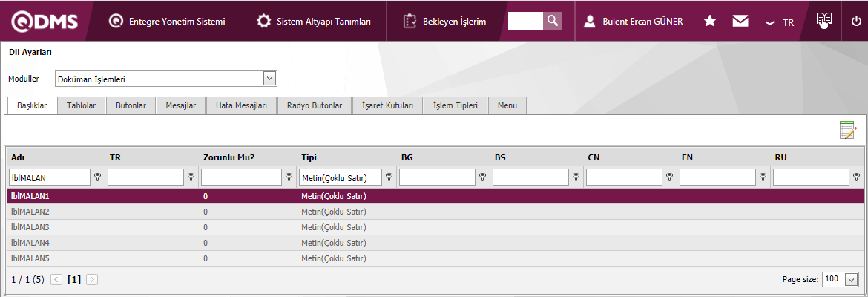This screenshot has height=297, width=868.
Task: Switch to the Tablolar tab
Action: [81, 105]
